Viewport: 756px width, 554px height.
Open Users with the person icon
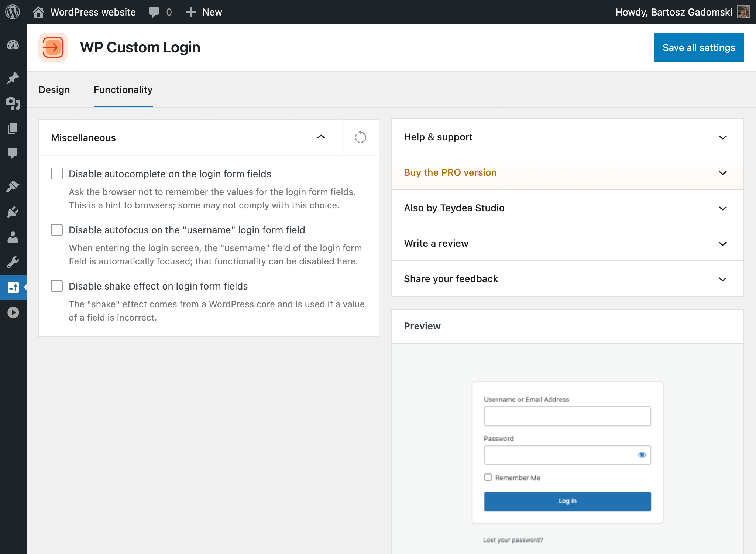pos(13,237)
